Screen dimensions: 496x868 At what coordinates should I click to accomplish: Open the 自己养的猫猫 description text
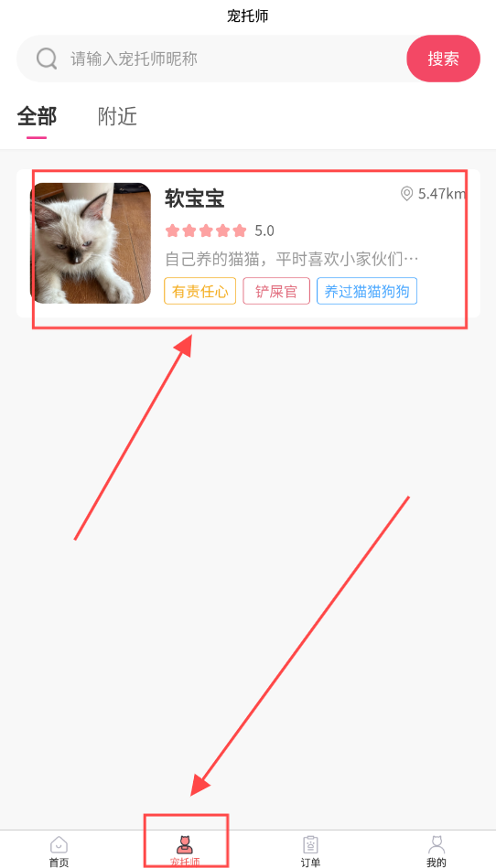(292, 259)
